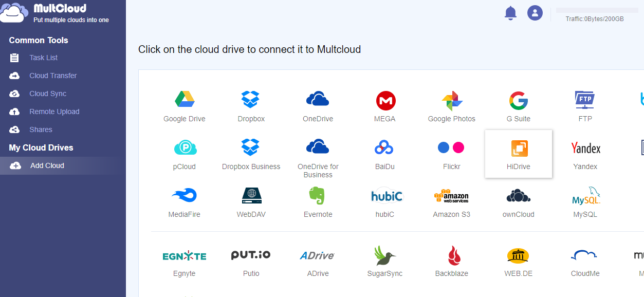The image size is (644, 297).
Task: Select the BaiDu cloud icon
Action: tap(384, 147)
